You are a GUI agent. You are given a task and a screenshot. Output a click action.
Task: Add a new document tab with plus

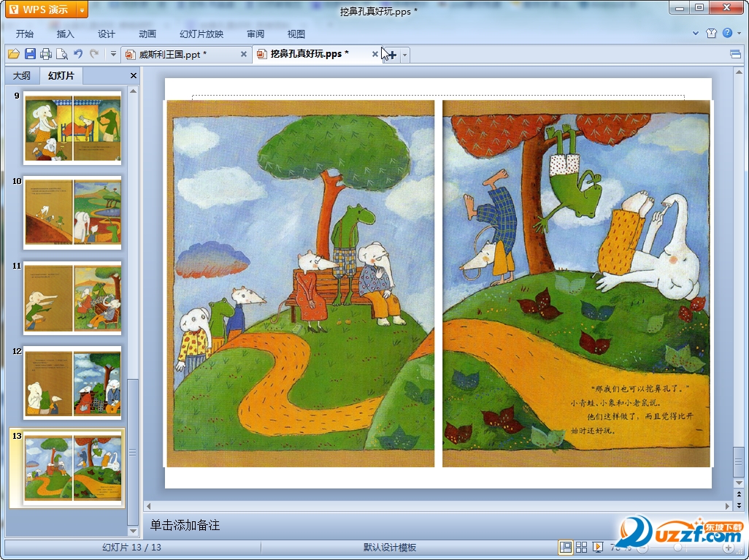tap(392, 55)
